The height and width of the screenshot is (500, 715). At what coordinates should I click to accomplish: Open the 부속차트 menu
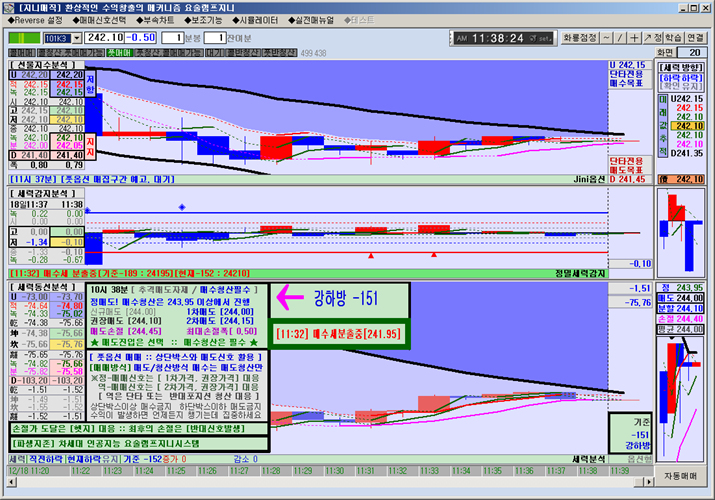pos(155,21)
